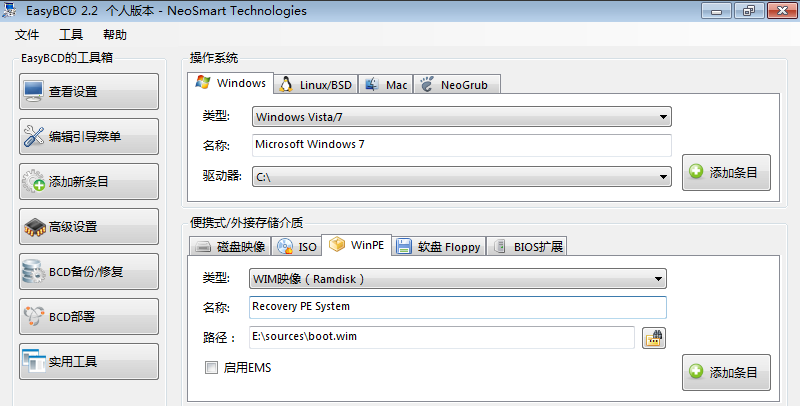Enable the 启用EMS checkbox
The image size is (800, 407).
tap(211, 367)
